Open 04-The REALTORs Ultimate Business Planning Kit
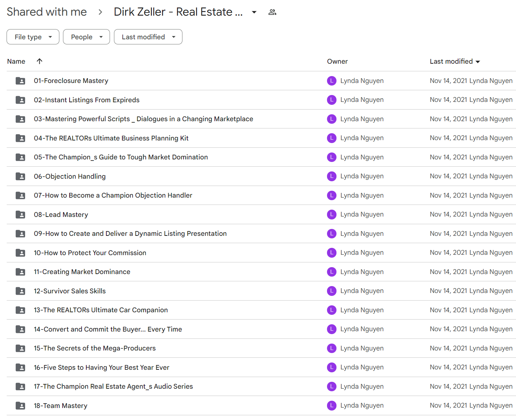516x420 pixels. click(111, 138)
